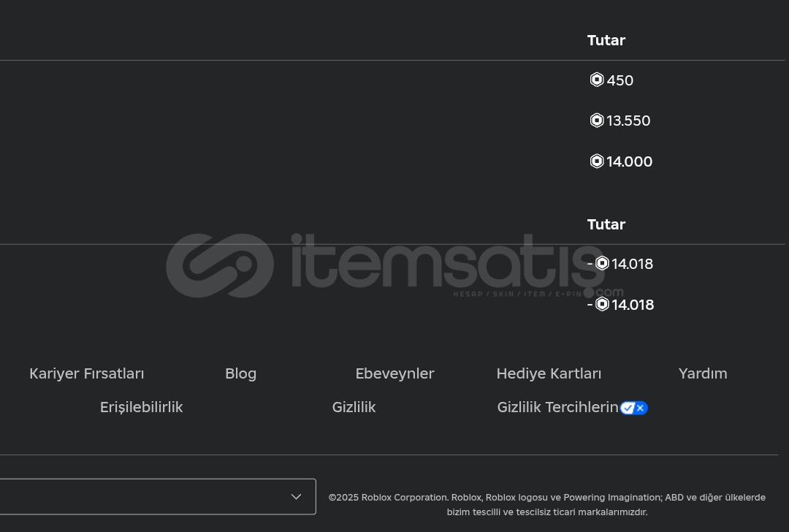Click the Robux icon beside 13.550

[x=597, y=121]
